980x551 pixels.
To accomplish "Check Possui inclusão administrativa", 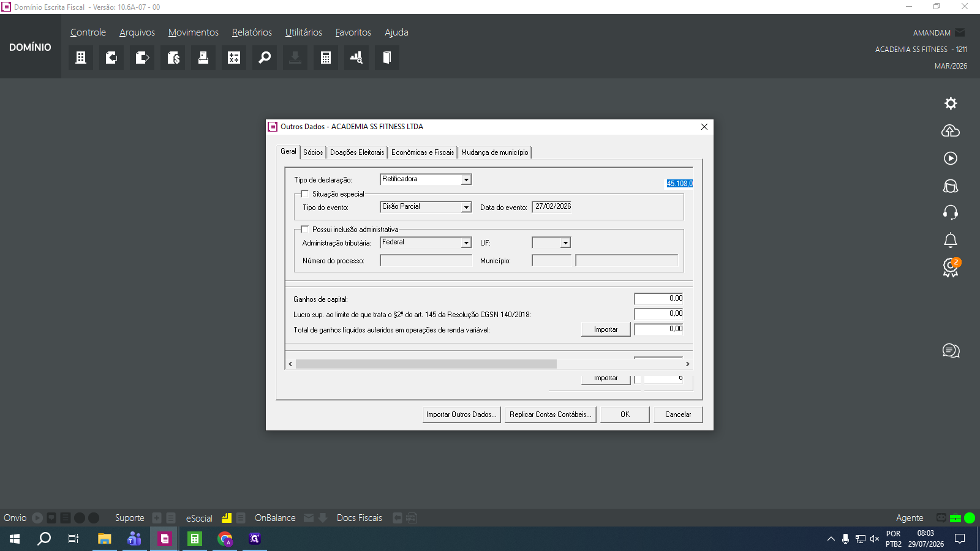I will (305, 230).
